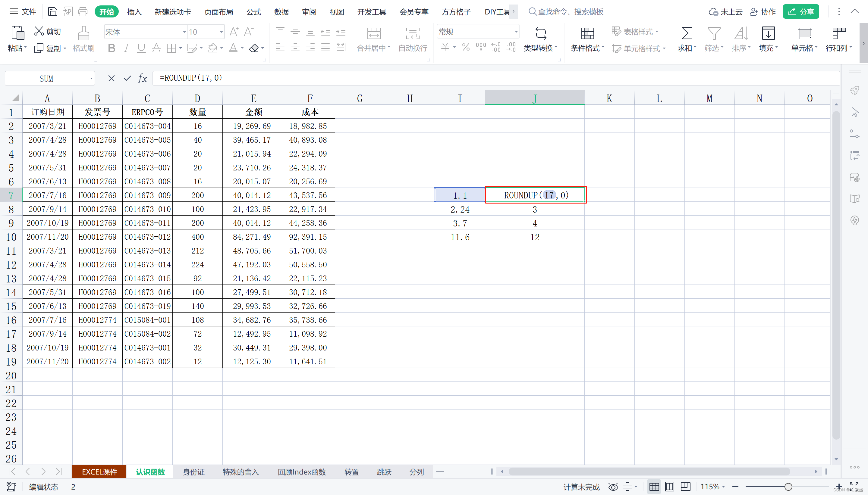Click the Save icon in quick toolbar

tap(52, 11)
